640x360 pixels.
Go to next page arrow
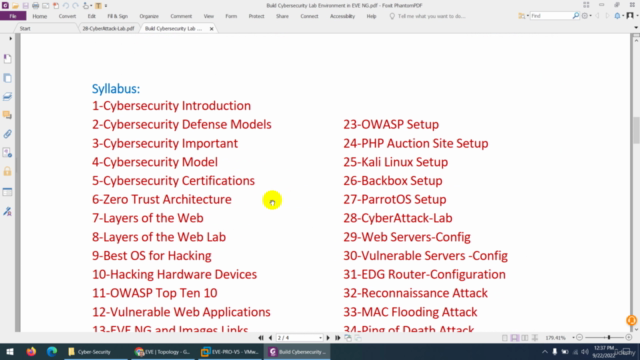tap(328, 338)
